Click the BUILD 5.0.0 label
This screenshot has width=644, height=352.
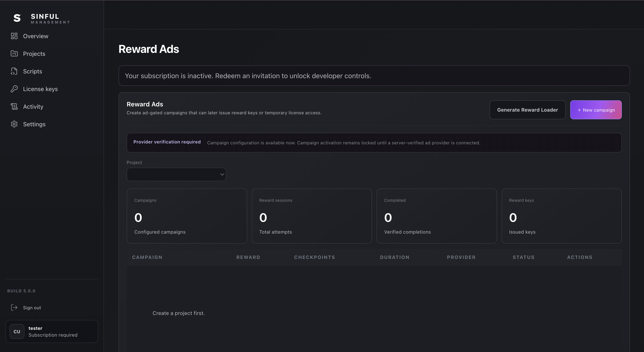point(21,291)
